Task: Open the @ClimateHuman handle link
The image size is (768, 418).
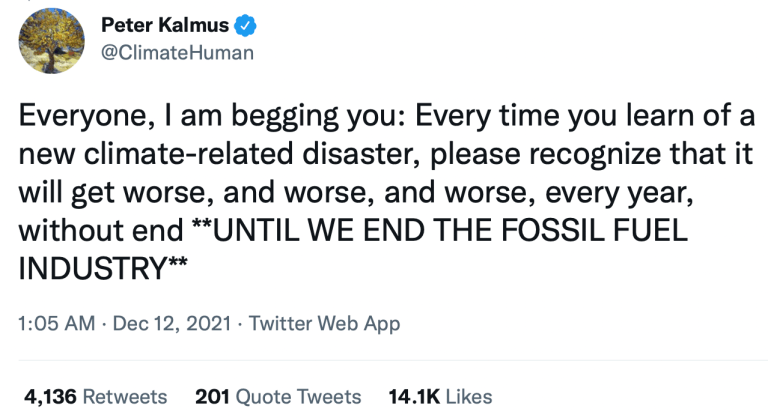Action: point(178,51)
